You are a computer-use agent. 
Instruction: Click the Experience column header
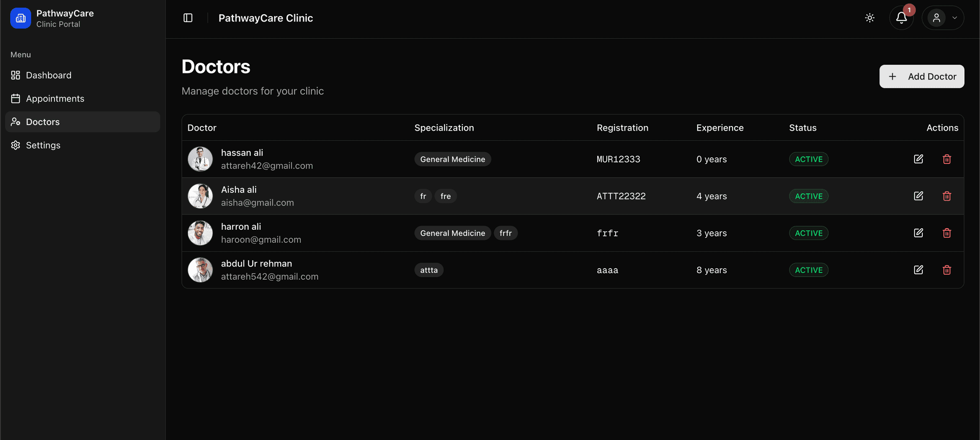[720, 128]
